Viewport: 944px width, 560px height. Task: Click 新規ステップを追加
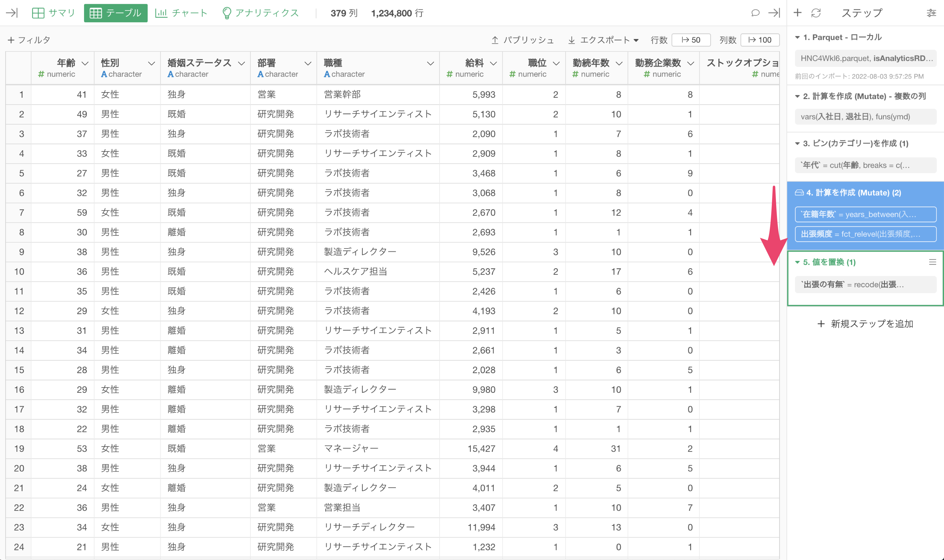(x=865, y=324)
